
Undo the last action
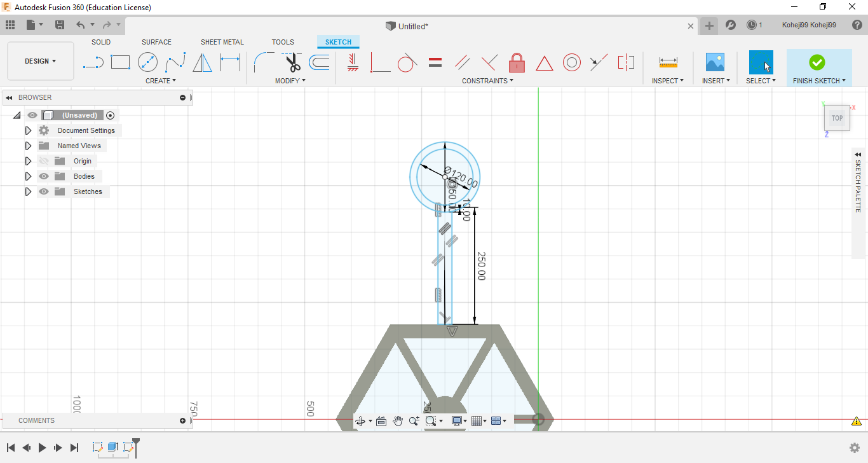[81, 25]
